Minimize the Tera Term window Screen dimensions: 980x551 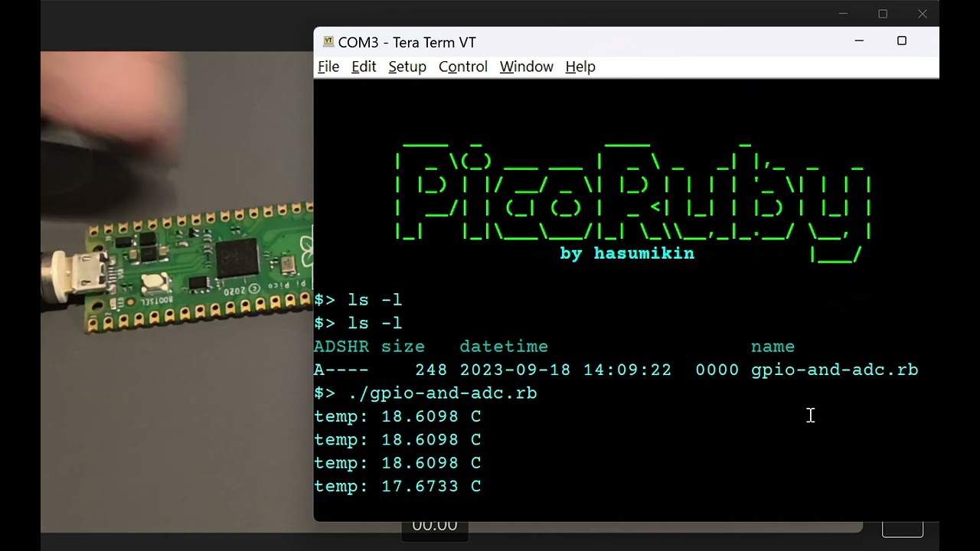pos(859,41)
